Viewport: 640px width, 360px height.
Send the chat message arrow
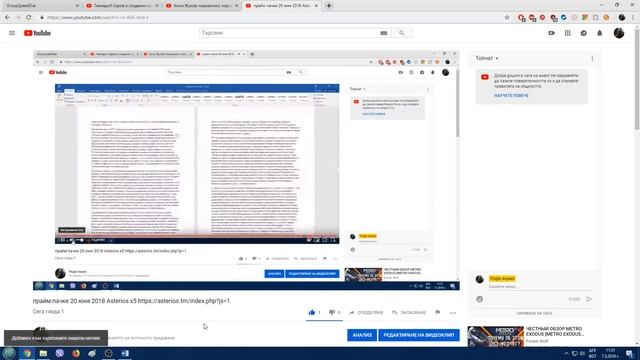pyautogui.click(x=589, y=299)
